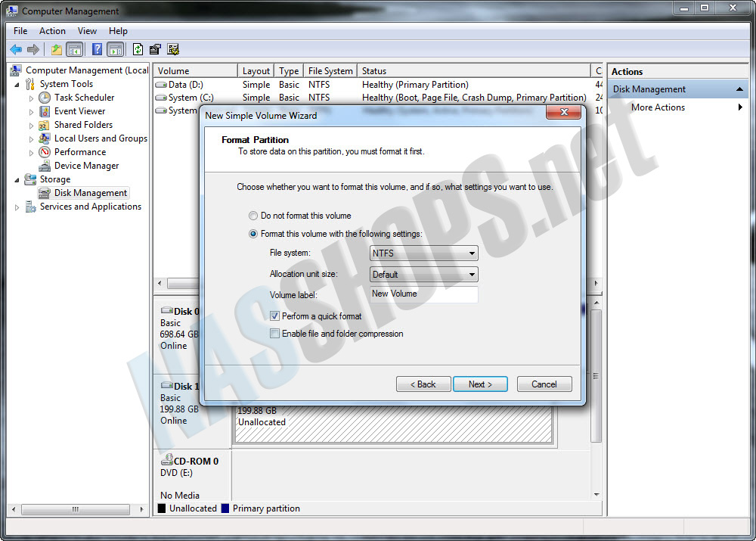Viewport: 756px width, 541px height.
Task: Open the Allocation unit size dropdown
Action: click(x=424, y=275)
